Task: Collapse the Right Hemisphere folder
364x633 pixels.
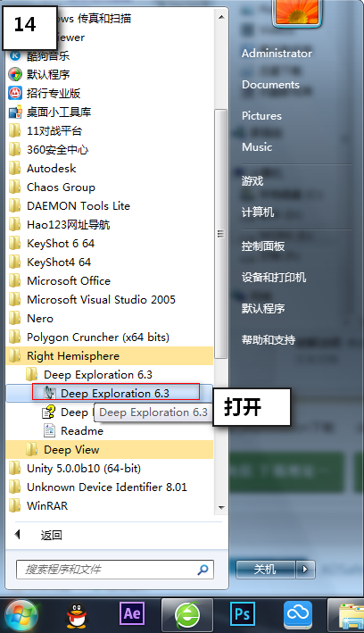Action: [109, 356]
